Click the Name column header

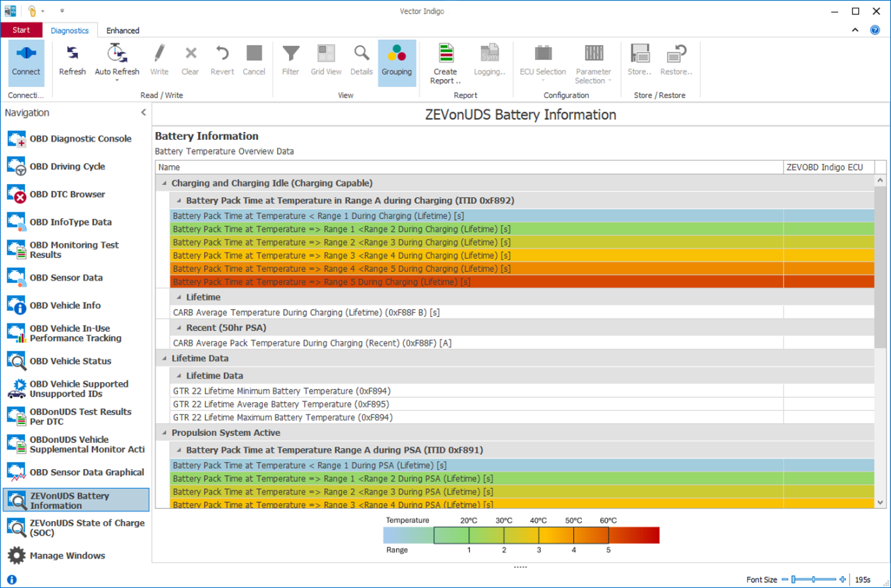pyautogui.click(x=469, y=167)
